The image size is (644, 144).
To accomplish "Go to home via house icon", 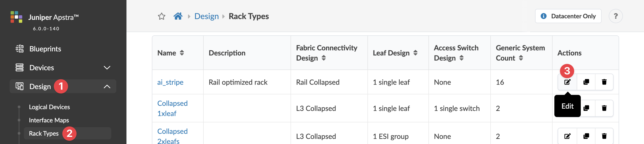I will [x=178, y=16].
